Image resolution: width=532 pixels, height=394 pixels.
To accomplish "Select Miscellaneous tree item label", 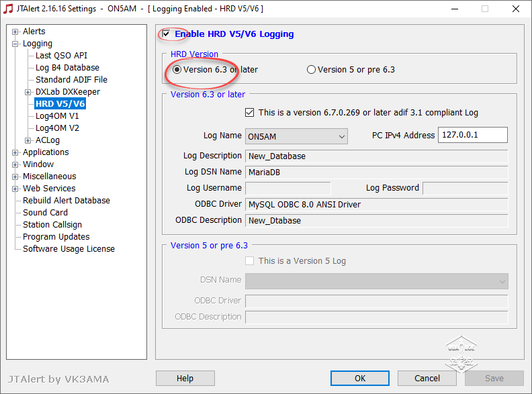I will tap(49, 177).
